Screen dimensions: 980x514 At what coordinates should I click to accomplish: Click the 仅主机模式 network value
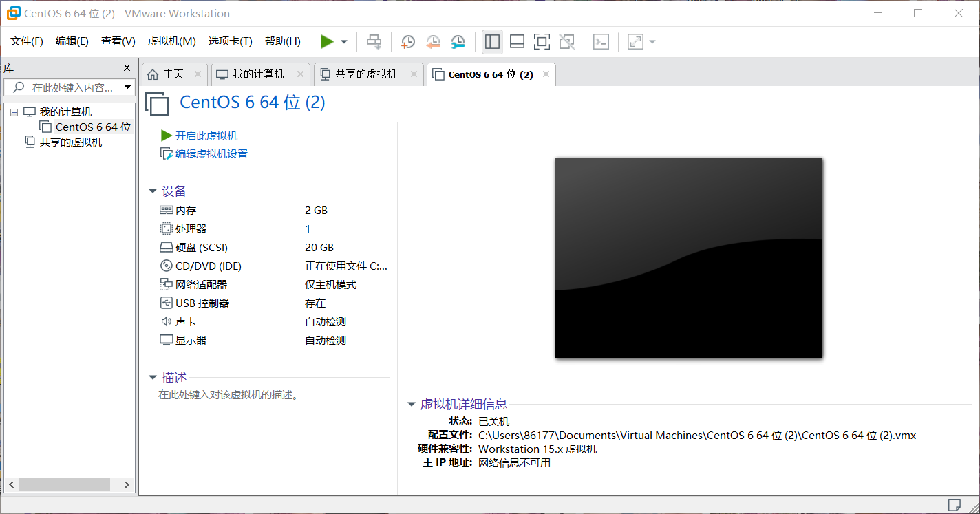coord(331,284)
